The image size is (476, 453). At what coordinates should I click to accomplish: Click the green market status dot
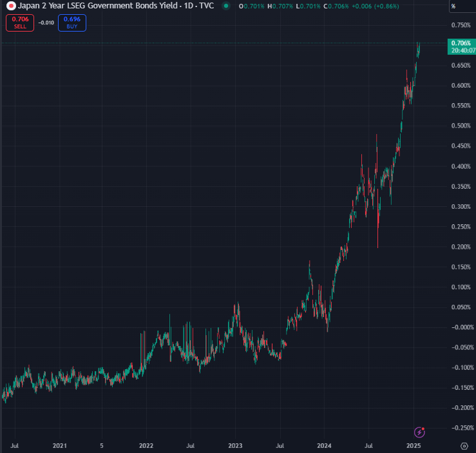[x=226, y=6]
